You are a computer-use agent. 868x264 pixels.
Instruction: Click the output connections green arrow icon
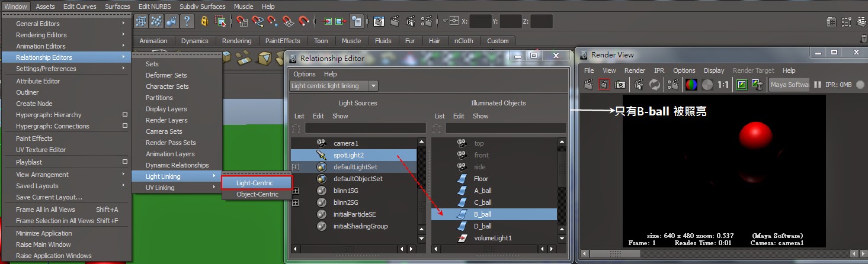coord(341,22)
